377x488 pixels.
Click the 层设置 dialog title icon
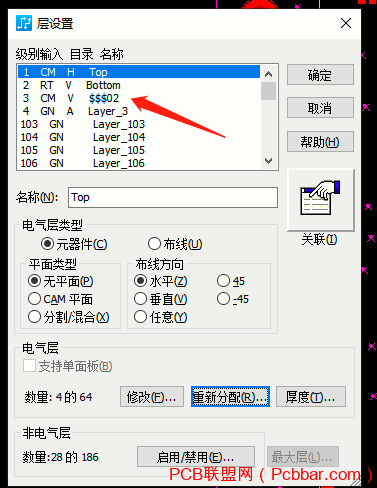(x=24, y=23)
